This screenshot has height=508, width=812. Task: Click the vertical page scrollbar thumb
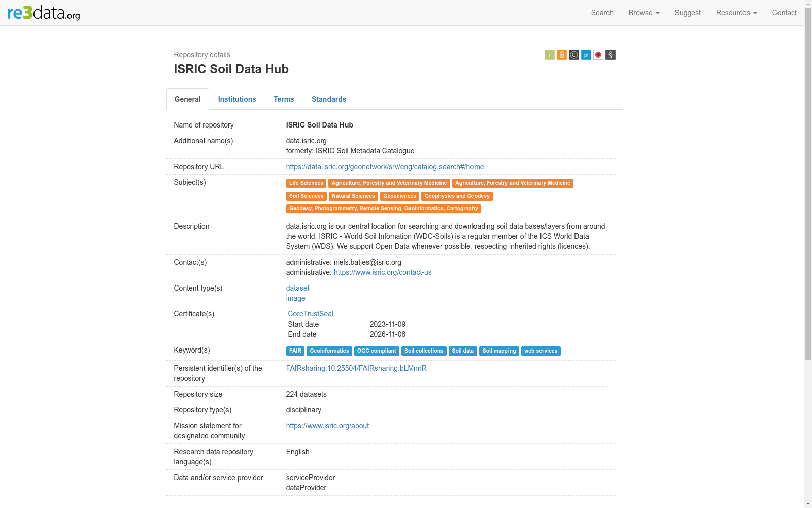(x=808, y=184)
